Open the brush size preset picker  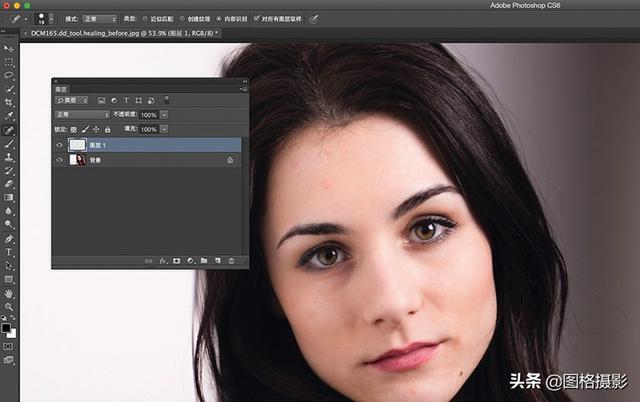pos(44,18)
